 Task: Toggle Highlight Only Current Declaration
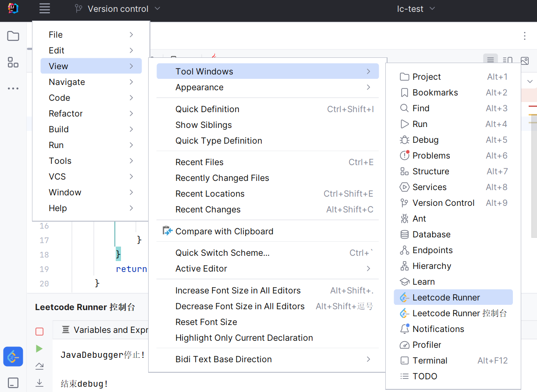(244, 338)
